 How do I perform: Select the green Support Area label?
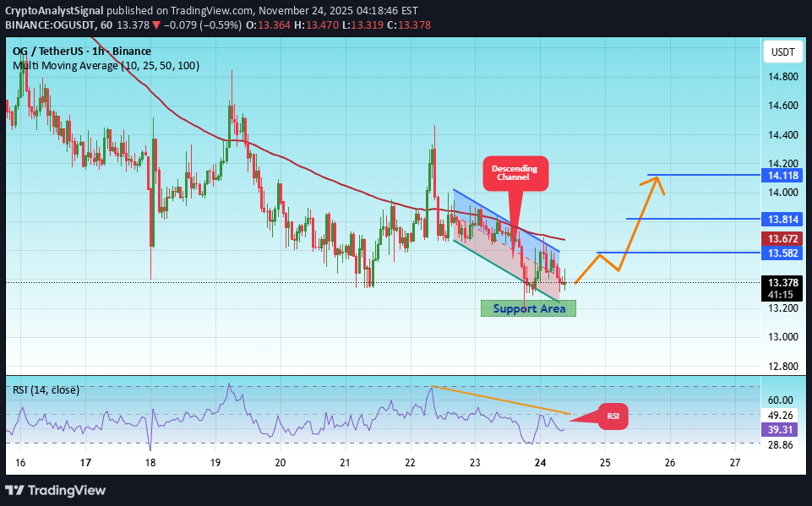point(528,307)
